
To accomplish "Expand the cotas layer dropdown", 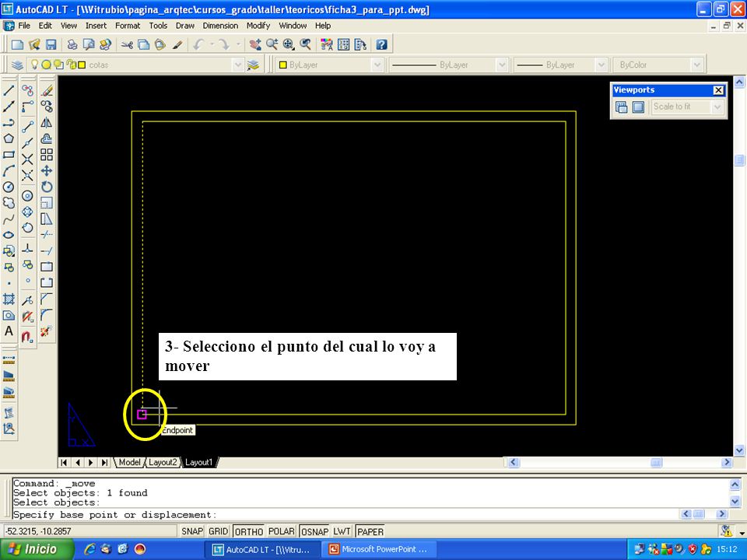I will (x=238, y=65).
